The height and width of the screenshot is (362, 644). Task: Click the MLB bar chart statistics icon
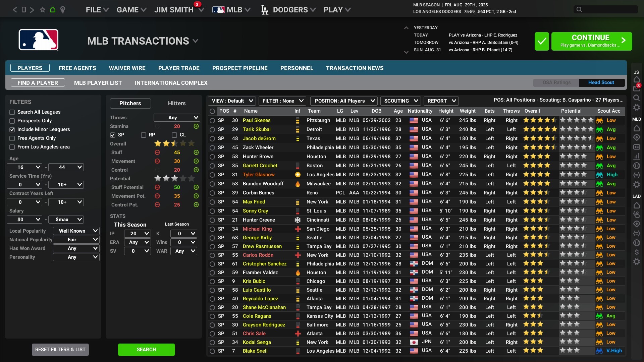[x=637, y=156]
